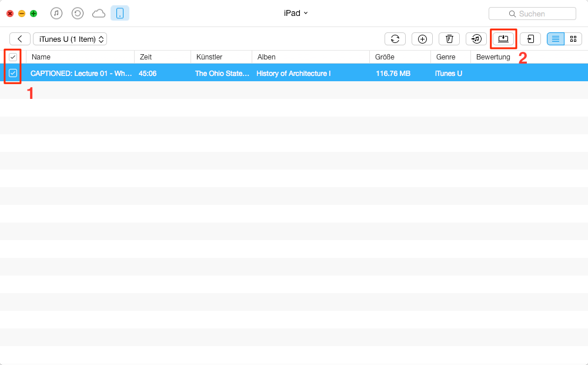This screenshot has width=588, height=365.
Task: Transfer selected item to another device
Action: [530, 39]
